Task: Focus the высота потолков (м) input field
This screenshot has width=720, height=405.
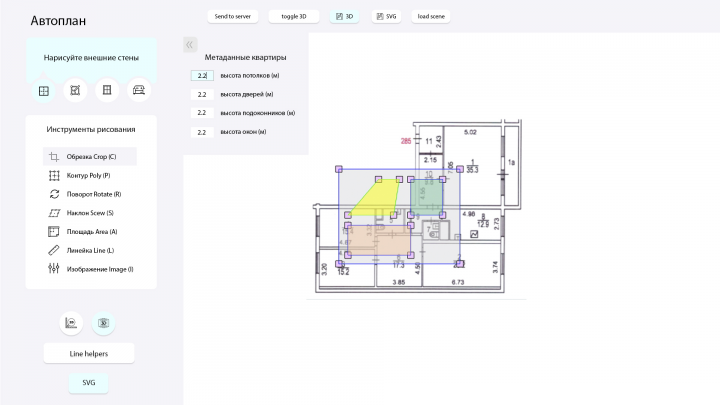Action: click(x=202, y=76)
